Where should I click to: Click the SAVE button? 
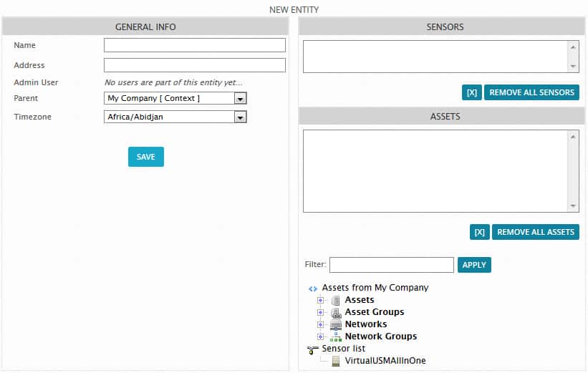(146, 157)
